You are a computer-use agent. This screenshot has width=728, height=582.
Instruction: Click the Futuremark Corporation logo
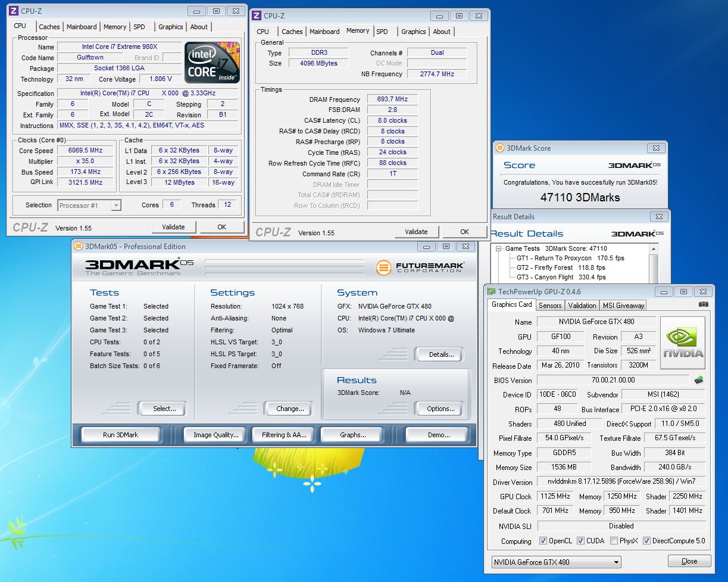(x=420, y=267)
